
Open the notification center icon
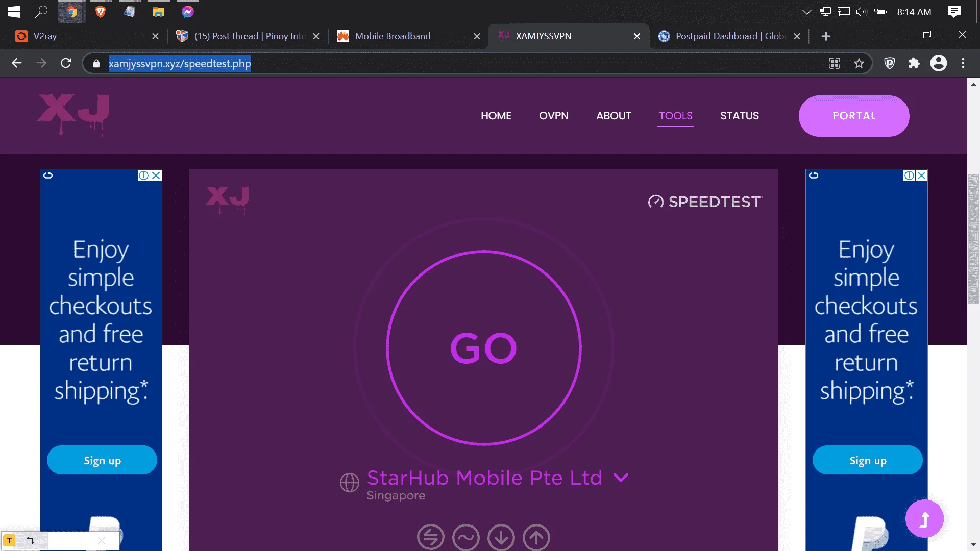[x=954, y=12]
